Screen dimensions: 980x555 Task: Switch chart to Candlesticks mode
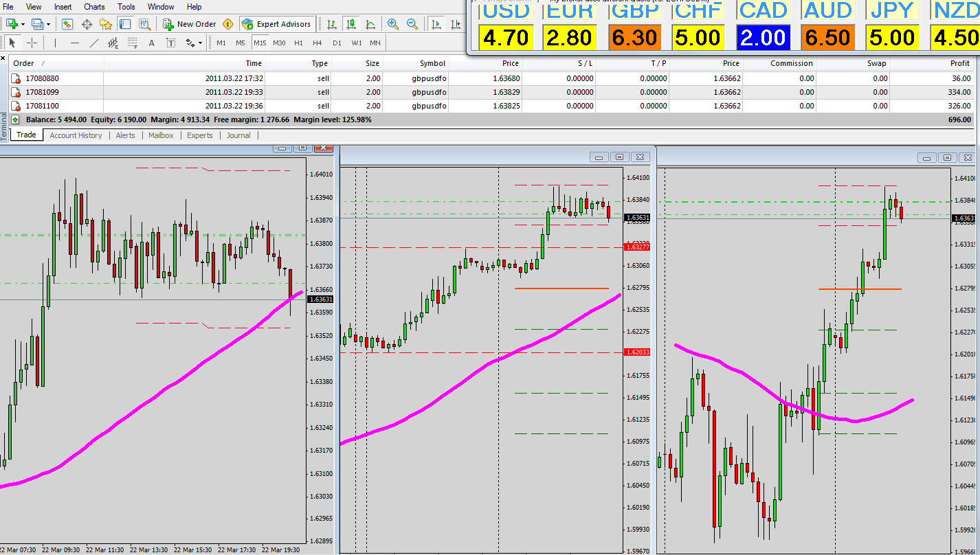(x=351, y=24)
